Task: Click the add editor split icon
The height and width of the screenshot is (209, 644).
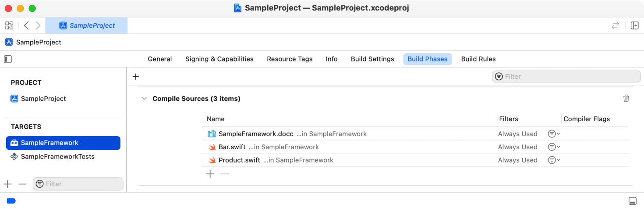Action: click(634, 25)
